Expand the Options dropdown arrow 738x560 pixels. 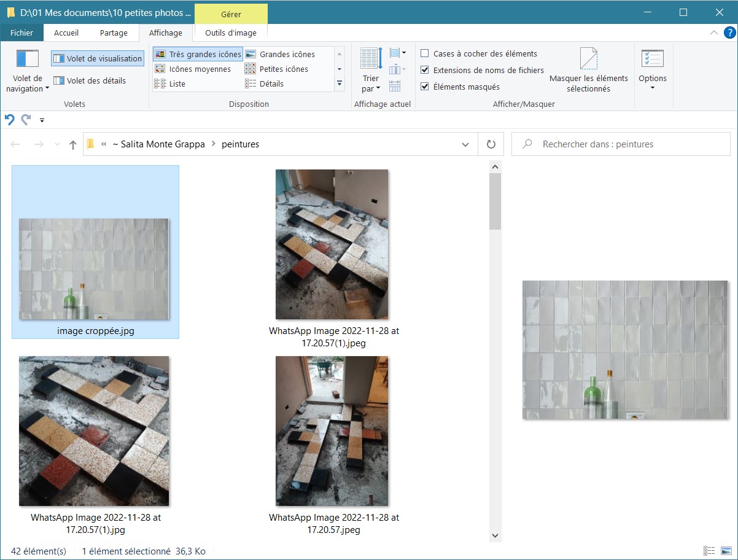652,88
